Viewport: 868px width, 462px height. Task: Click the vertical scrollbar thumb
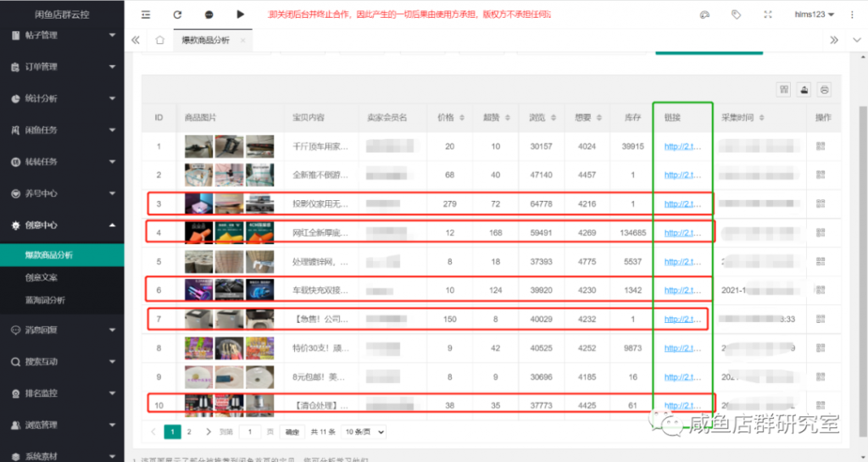[863, 271]
